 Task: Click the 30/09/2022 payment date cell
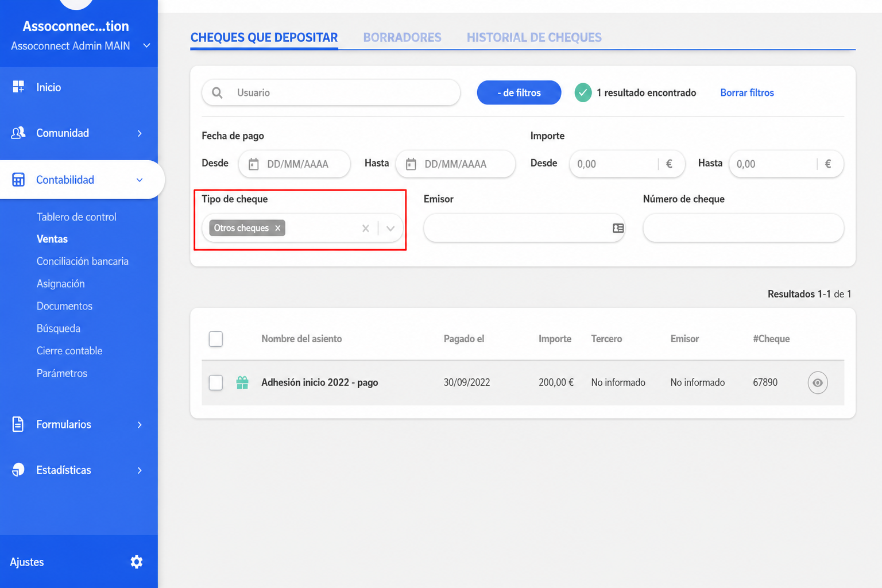click(467, 382)
